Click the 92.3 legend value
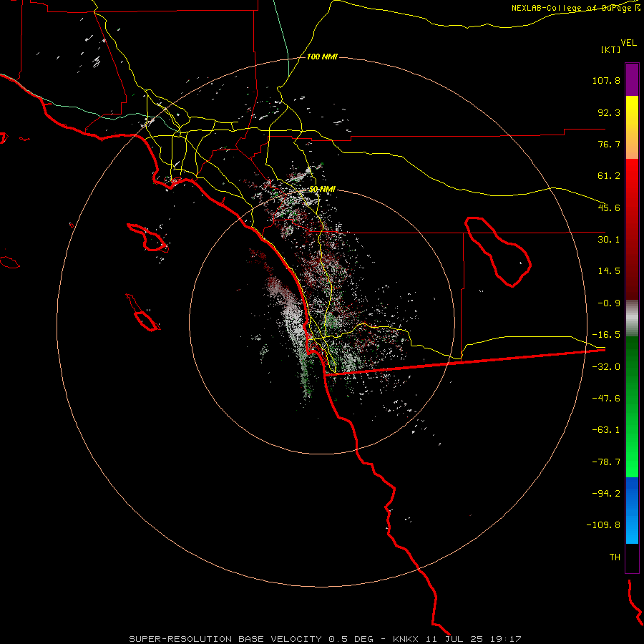Screen dimensions: 644x644 tap(609, 112)
